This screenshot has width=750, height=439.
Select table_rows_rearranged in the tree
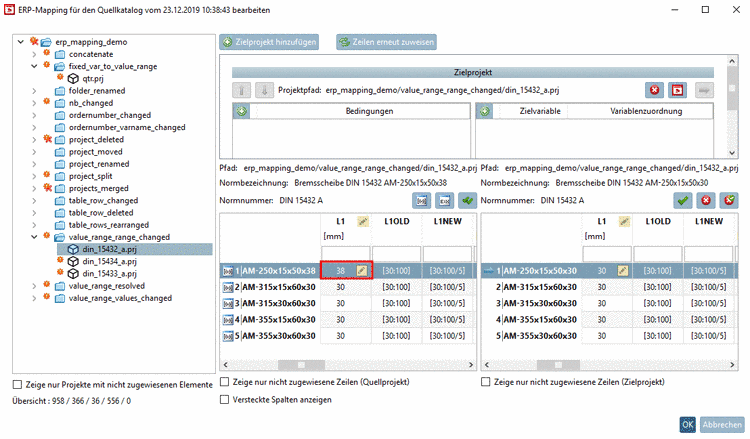[x=109, y=225]
